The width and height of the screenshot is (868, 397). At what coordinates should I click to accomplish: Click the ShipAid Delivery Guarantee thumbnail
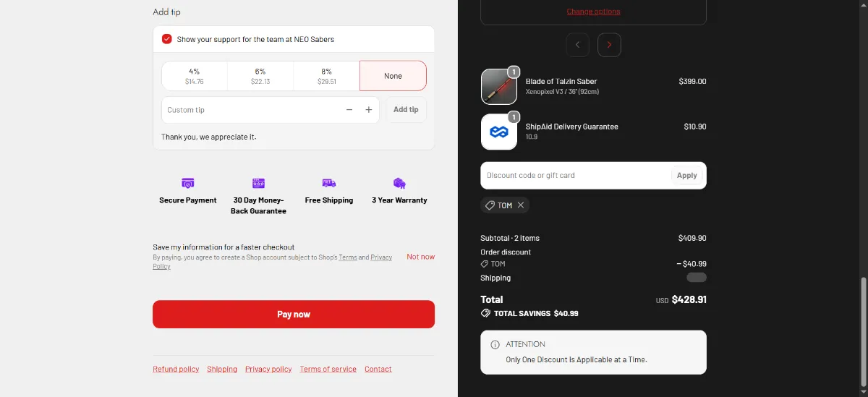click(499, 132)
